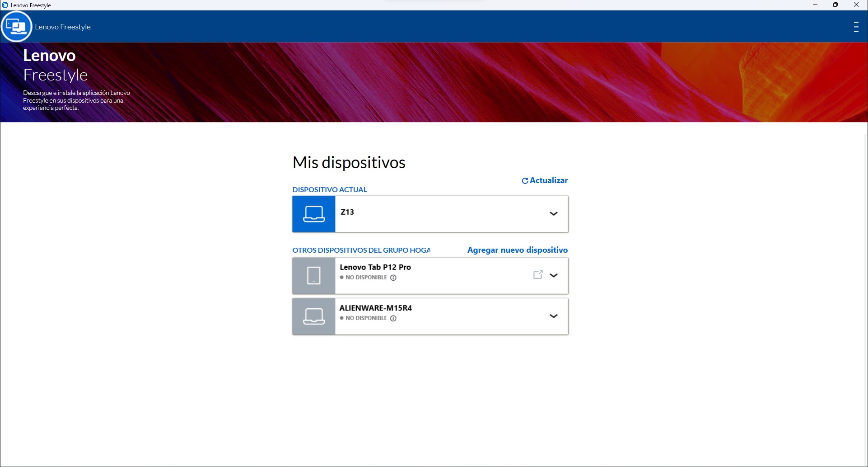Click Agregar nuevo dispositivo link
The image size is (868, 467).
[517, 250]
